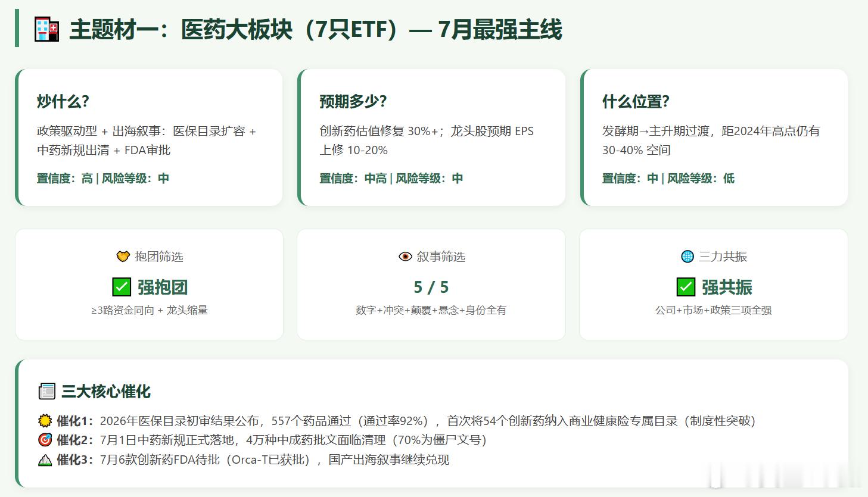Click text ≥3路资金同向 + 龙头缩量
This screenshot has height=497, width=868.
pyautogui.click(x=150, y=310)
